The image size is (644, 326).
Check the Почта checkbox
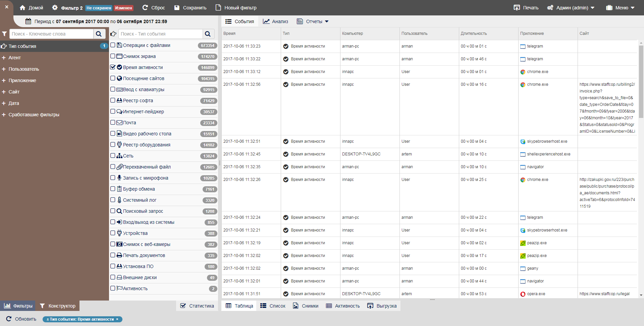click(x=113, y=122)
